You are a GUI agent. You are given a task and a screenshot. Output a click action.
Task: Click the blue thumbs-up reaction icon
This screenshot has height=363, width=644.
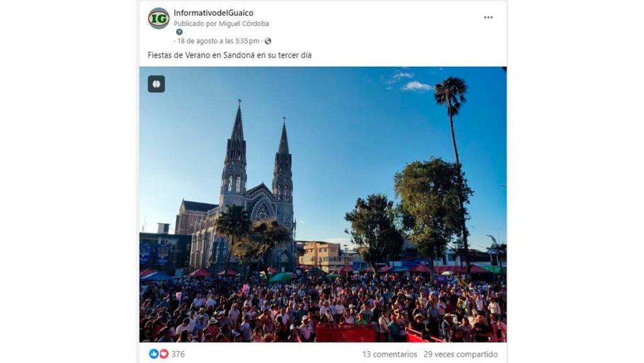pos(153,354)
